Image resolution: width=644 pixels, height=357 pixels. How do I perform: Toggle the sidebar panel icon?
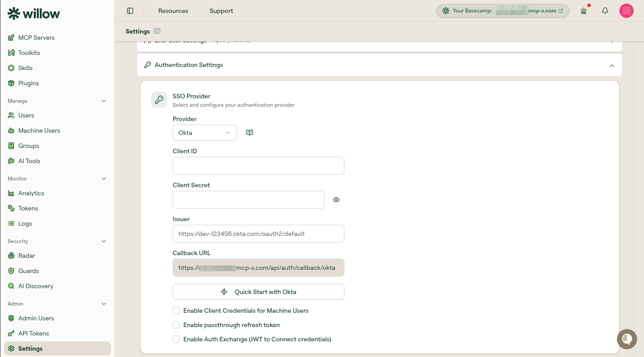coord(130,11)
